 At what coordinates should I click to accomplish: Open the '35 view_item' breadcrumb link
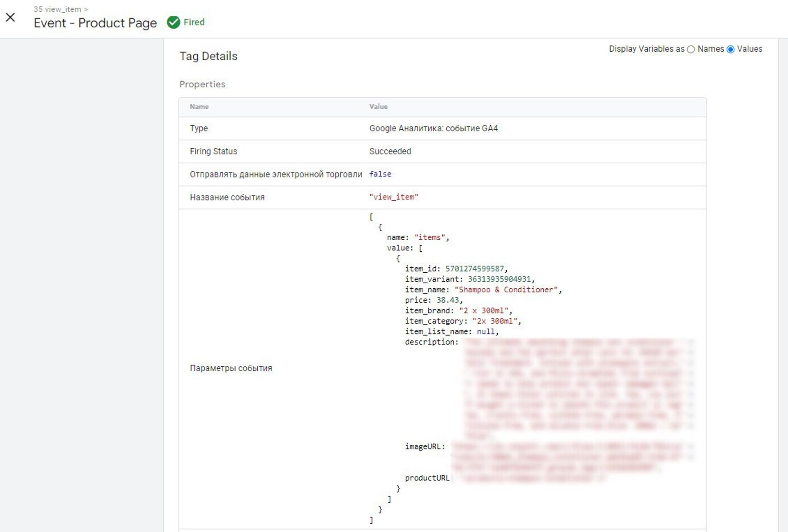coord(57,9)
